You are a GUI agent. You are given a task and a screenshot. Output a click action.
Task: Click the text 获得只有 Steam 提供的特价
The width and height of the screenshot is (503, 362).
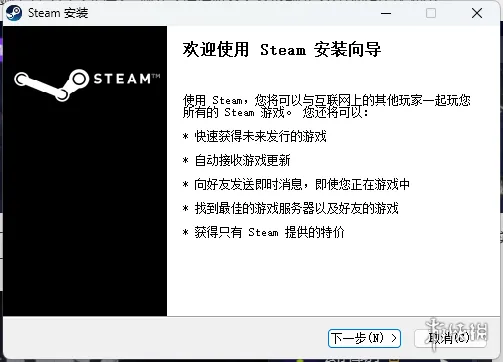coord(269,232)
